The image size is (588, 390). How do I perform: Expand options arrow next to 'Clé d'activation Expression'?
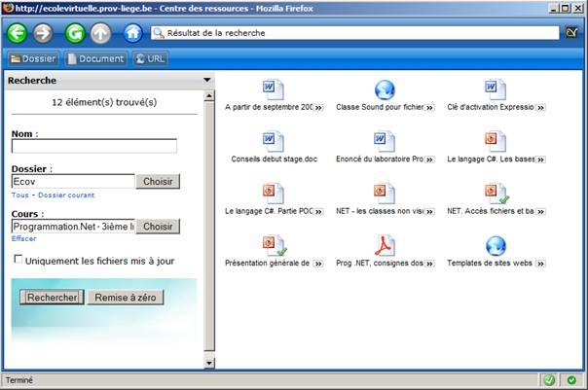[540, 108]
